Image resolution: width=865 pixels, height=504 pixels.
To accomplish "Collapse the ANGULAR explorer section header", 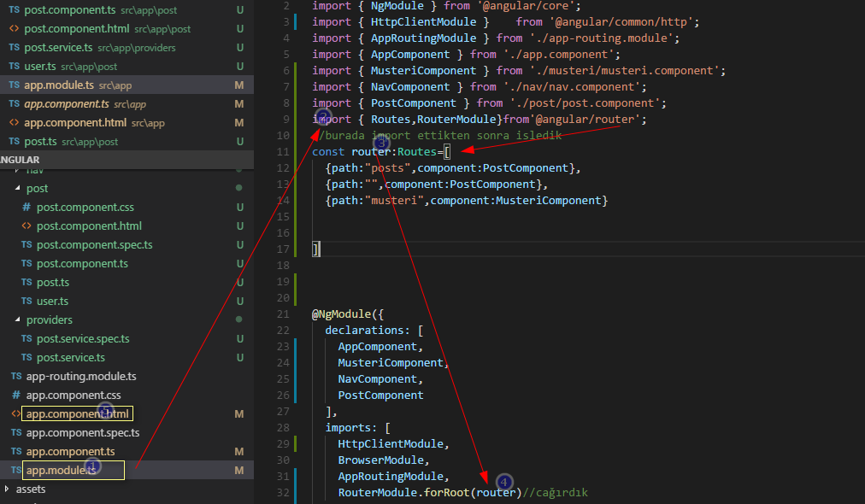I will pyautogui.click(x=127, y=160).
